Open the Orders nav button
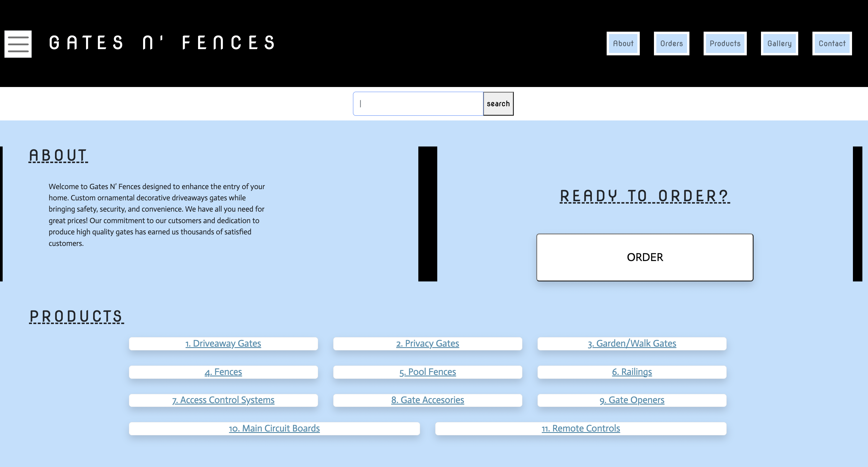868x467 pixels. (x=671, y=44)
